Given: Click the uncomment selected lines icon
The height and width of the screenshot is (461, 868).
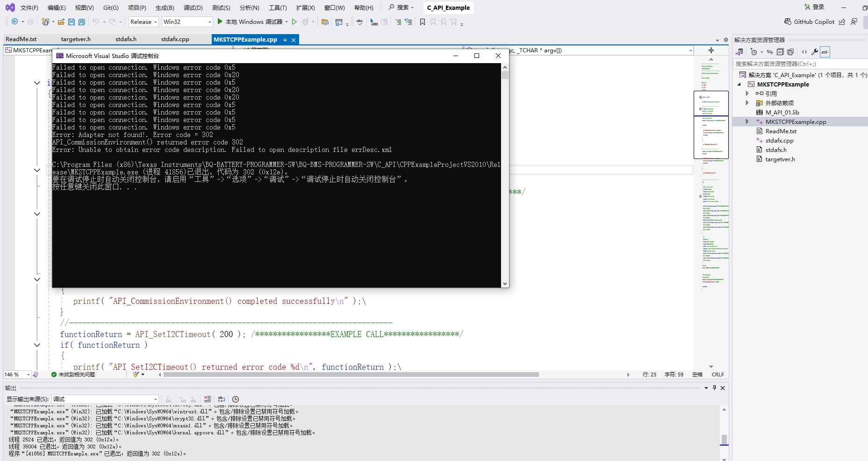Looking at the screenshot, I should (x=409, y=22).
